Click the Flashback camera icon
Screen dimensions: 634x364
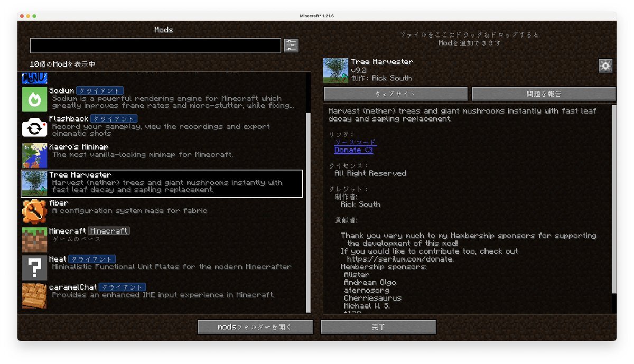[x=34, y=127]
